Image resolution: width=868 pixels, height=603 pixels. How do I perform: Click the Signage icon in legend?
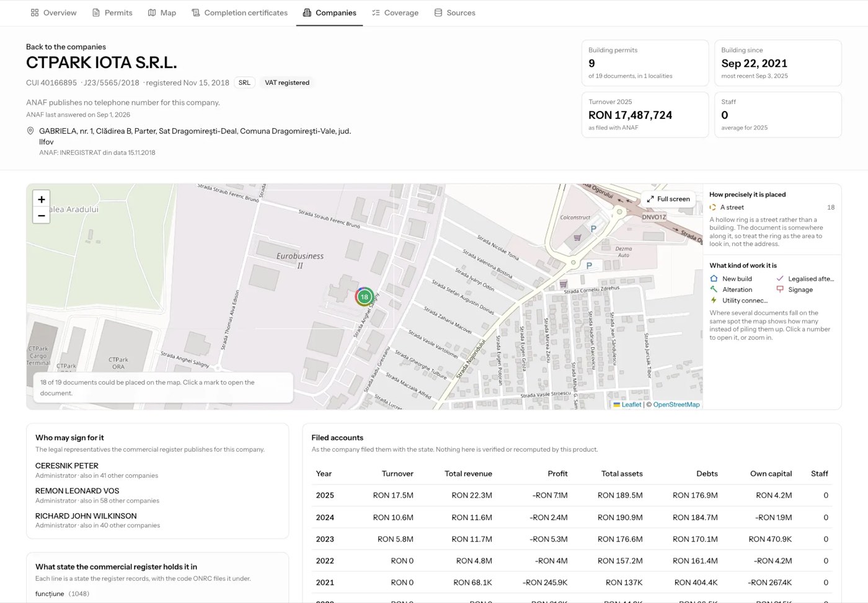(780, 289)
